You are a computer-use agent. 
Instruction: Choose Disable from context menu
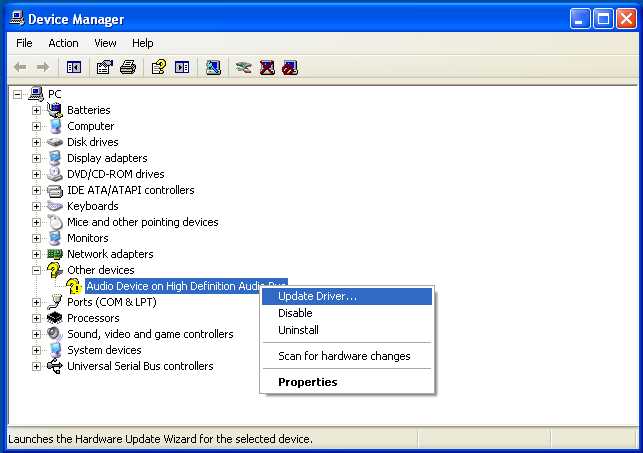pyautogui.click(x=347, y=313)
